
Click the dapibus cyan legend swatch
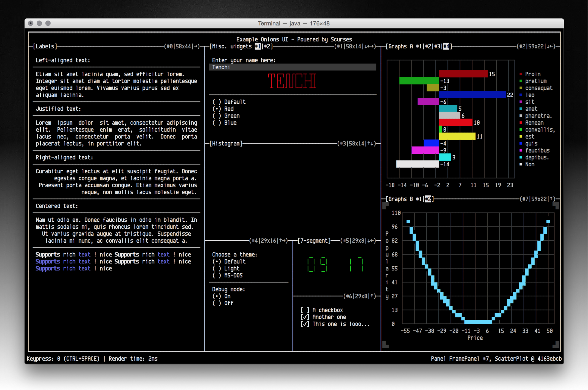521,157
